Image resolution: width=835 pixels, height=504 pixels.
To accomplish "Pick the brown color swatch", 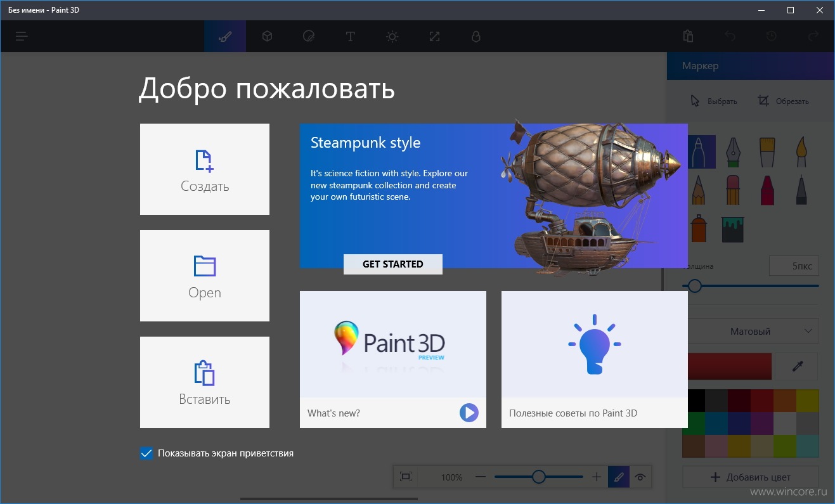I will [x=695, y=446].
